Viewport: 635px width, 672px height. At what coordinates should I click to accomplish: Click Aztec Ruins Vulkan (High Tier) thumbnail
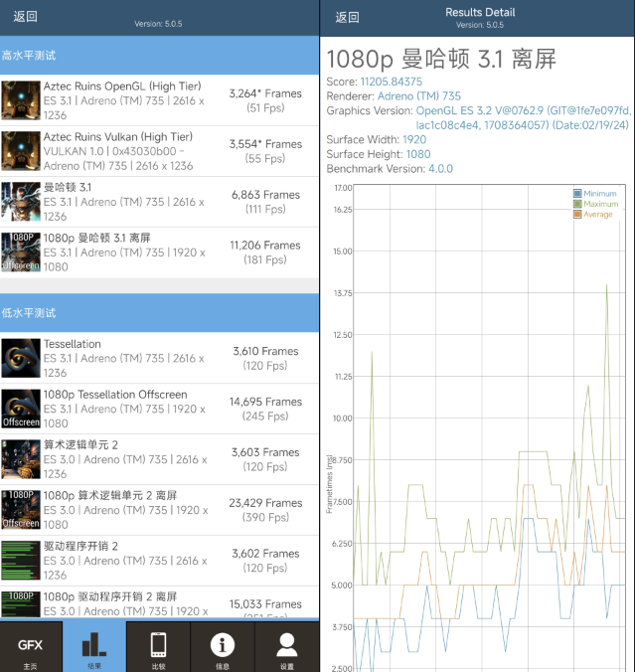point(21,151)
